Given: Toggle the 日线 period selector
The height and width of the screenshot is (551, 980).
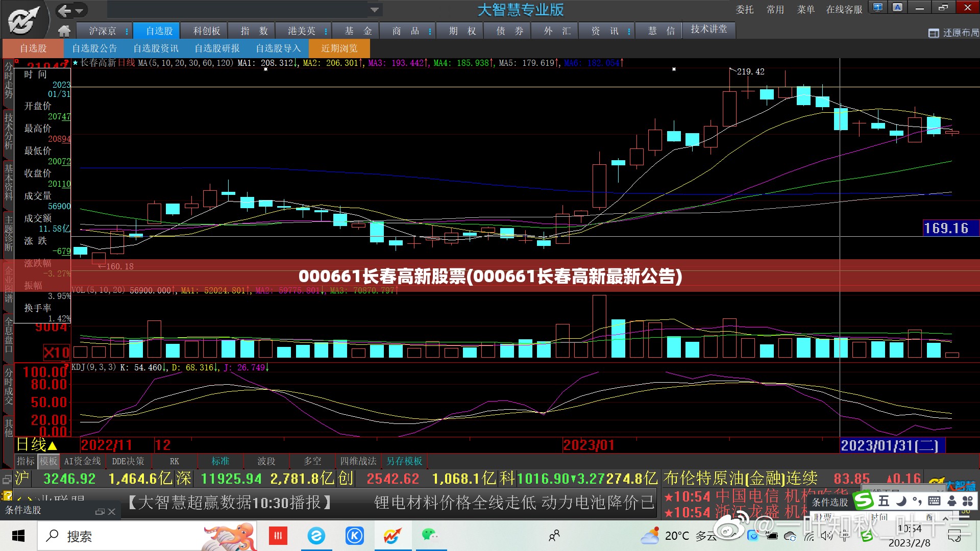Looking at the screenshot, I should tap(37, 444).
